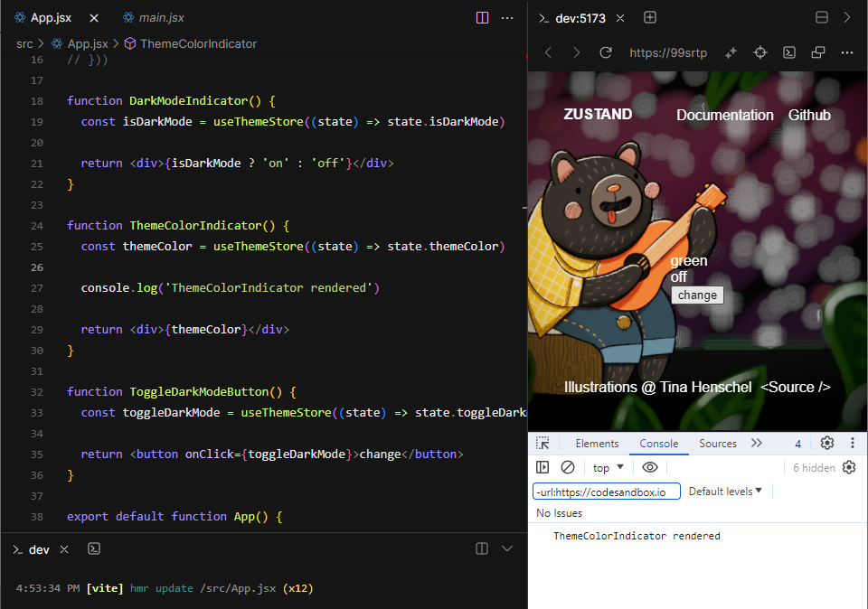The height and width of the screenshot is (609, 868).
Task: Open console settings gear next to hidden
Action: (x=849, y=467)
